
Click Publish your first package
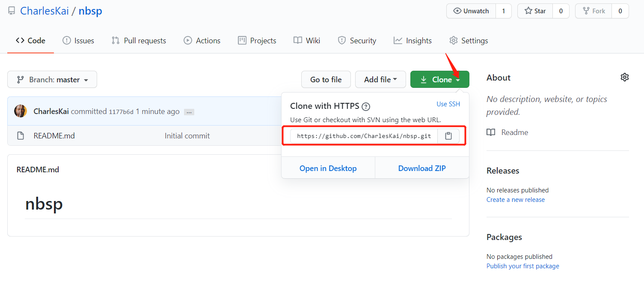[523, 266]
